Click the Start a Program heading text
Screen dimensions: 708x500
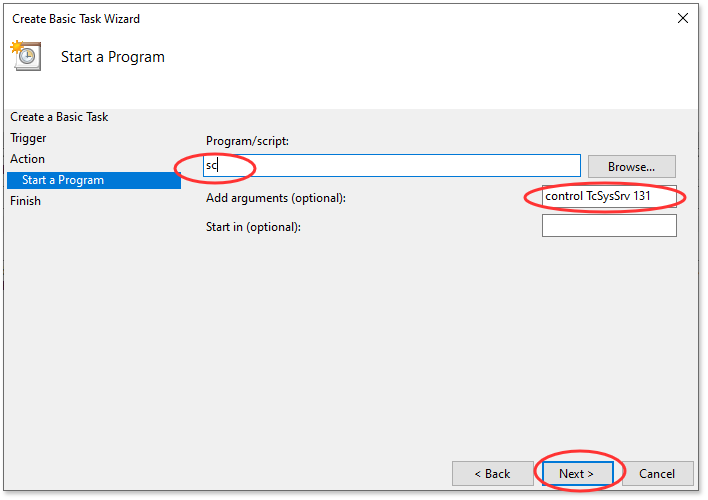(113, 57)
